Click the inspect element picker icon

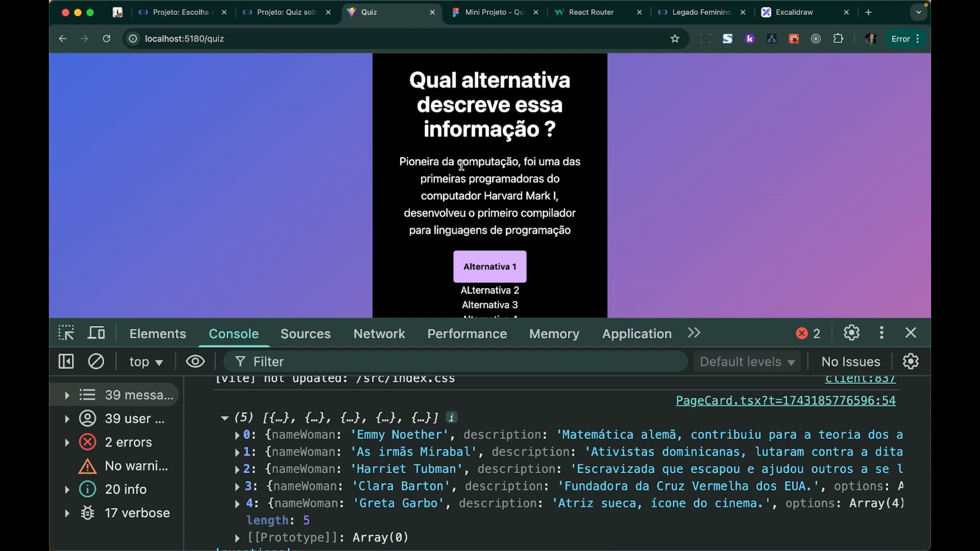[66, 333]
